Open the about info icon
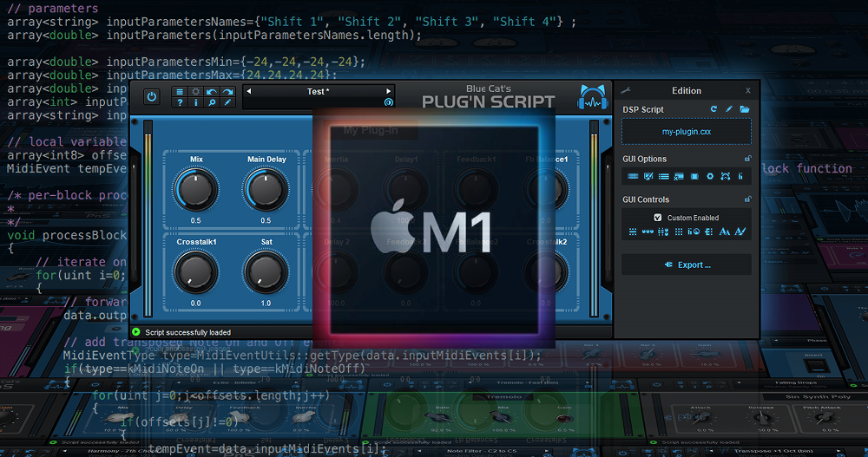The width and height of the screenshot is (868, 457). (195, 102)
